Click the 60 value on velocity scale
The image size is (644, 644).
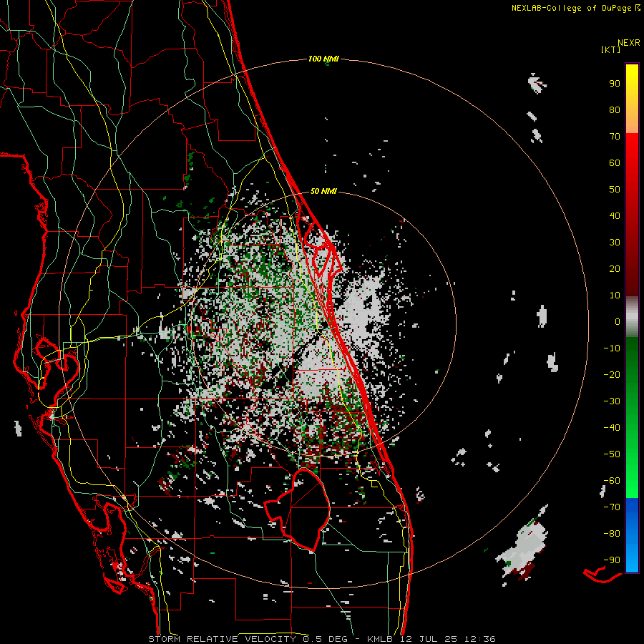click(615, 163)
